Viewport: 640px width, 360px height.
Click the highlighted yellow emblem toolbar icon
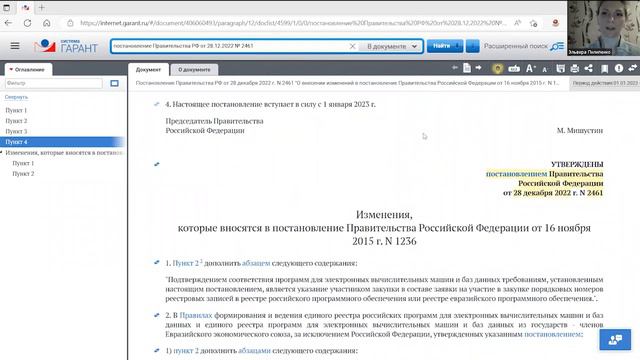tap(497, 69)
